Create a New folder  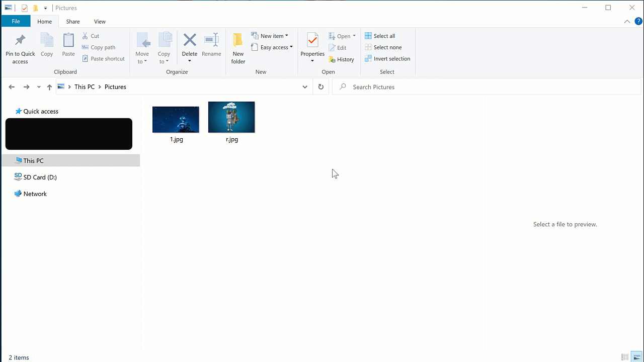(238, 49)
